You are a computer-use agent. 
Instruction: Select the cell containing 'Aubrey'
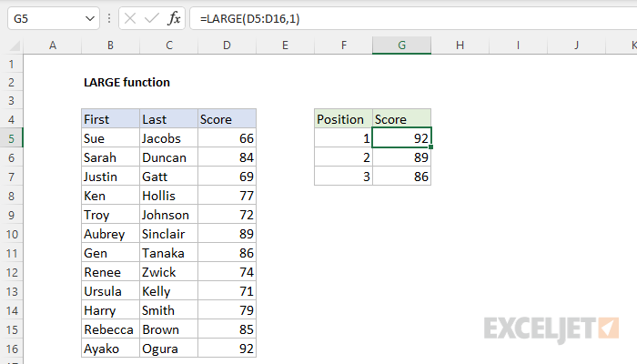pyautogui.click(x=110, y=234)
